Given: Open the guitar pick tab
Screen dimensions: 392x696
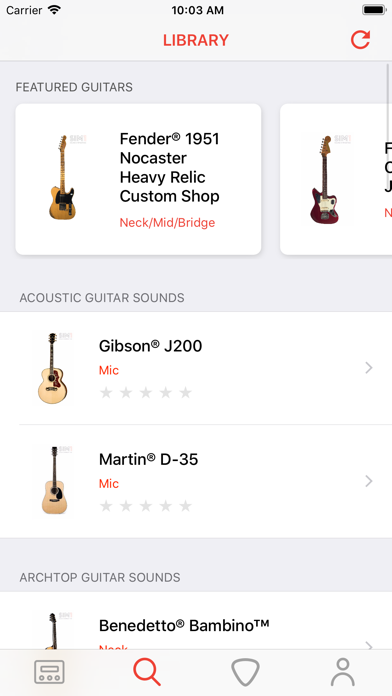Looking at the screenshot, I should point(245,672).
